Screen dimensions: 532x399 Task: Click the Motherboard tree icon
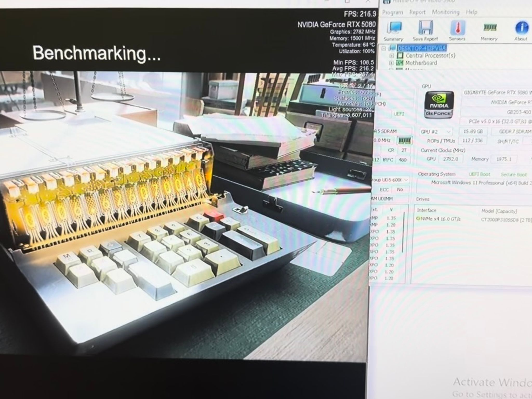tap(400, 63)
